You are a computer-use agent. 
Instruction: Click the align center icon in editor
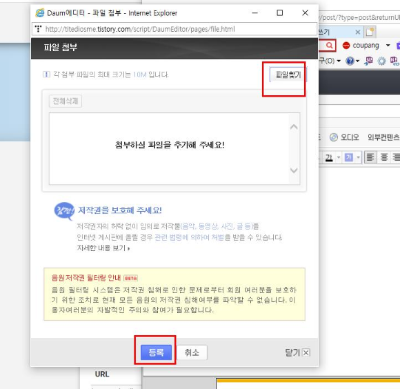coord(384,157)
